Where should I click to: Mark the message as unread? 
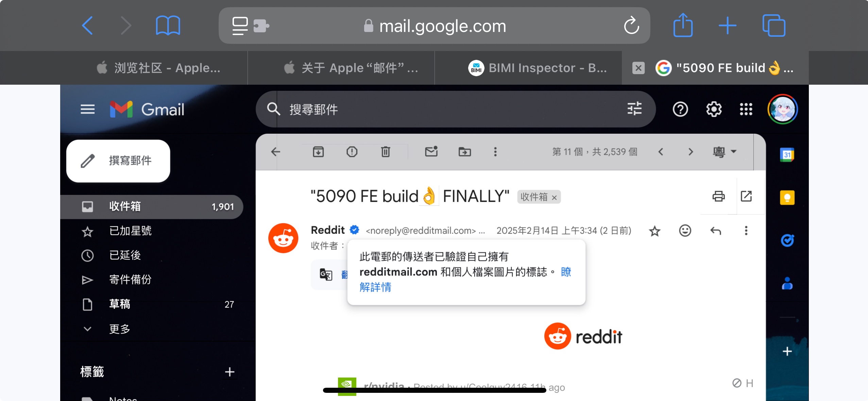coord(431,152)
